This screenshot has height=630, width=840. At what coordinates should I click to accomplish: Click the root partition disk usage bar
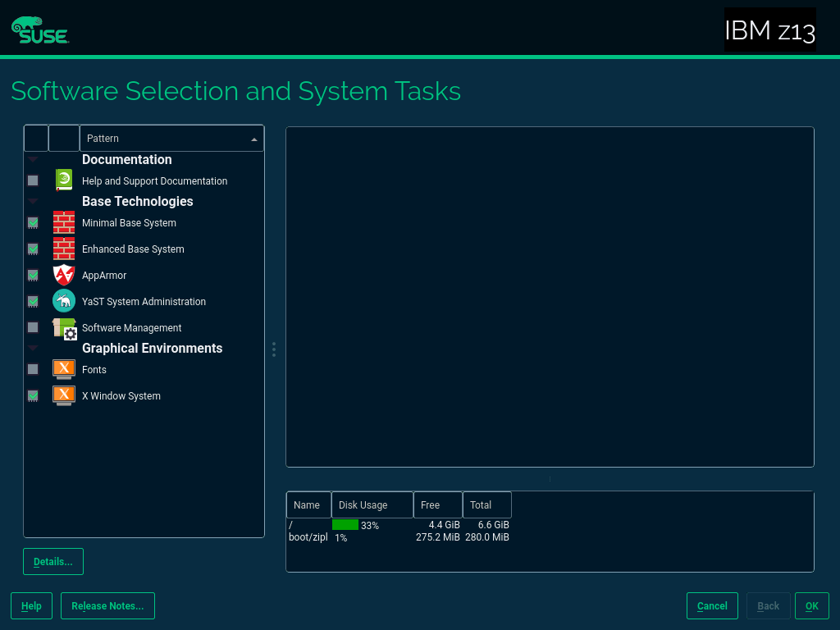pyautogui.click(x=345, y=525)
